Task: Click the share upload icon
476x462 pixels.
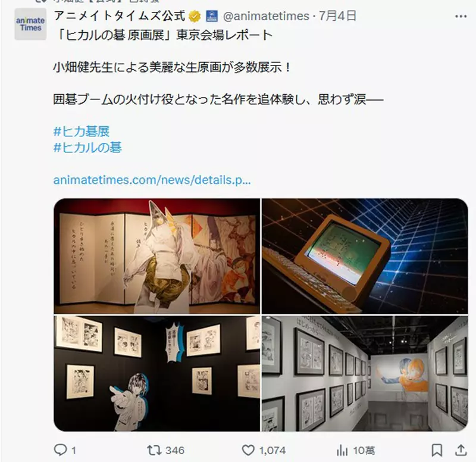Action: (x=461, y=450)
